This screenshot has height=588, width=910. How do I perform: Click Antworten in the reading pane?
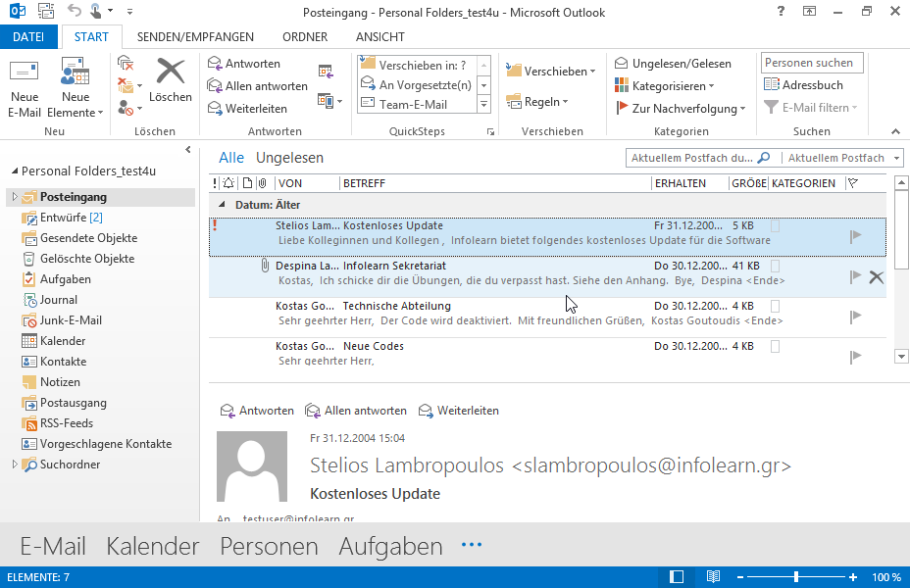pos(257,411)
